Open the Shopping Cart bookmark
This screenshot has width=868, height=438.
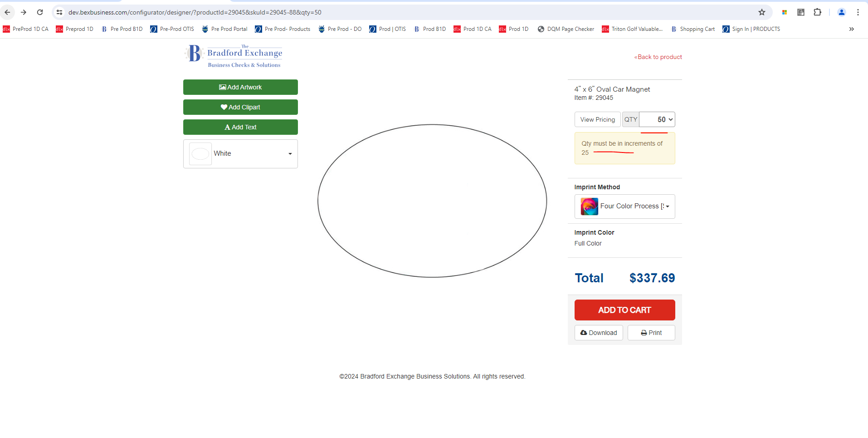[693, 29]
